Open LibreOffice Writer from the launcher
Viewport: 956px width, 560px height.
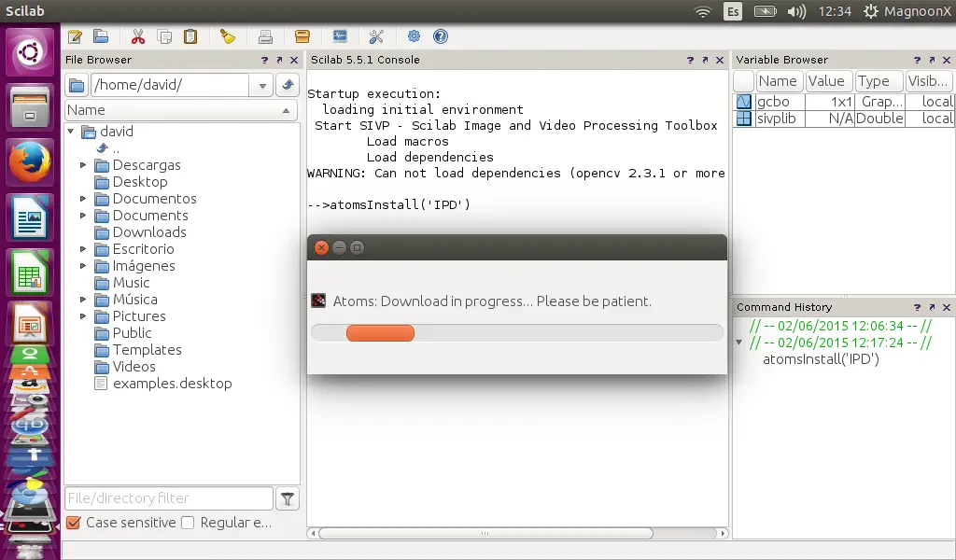coord(30,217)
